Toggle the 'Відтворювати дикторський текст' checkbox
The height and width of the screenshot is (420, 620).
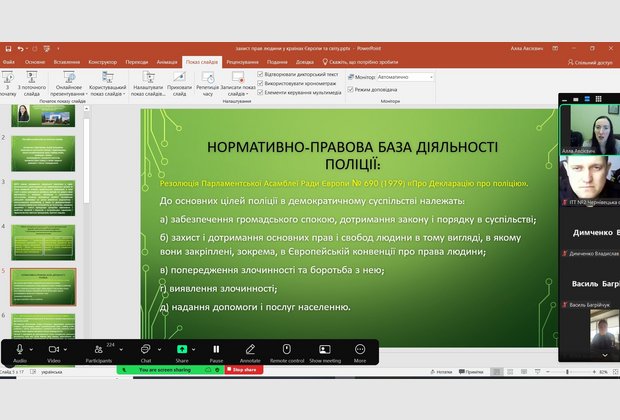coord(261,74)
